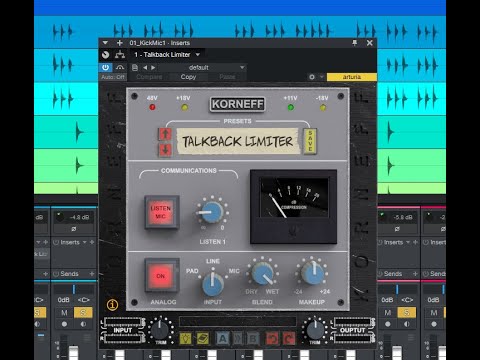Click the routing icon beside the plugin name

(120, 54)
